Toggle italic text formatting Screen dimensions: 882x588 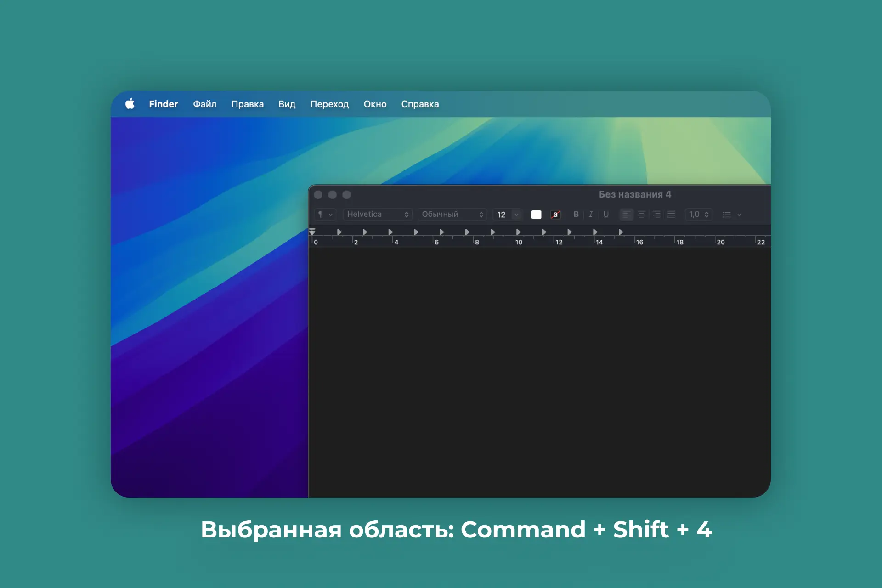[x=591, y=215]
